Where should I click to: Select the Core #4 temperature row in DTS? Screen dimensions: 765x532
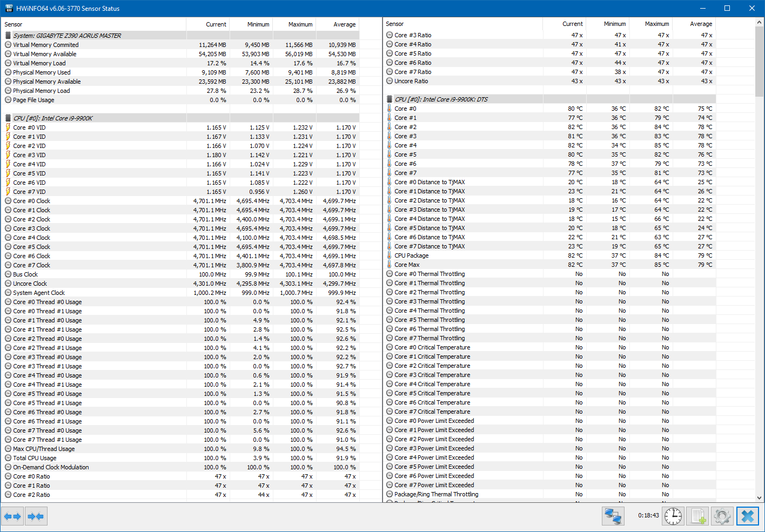click(550, 145)
